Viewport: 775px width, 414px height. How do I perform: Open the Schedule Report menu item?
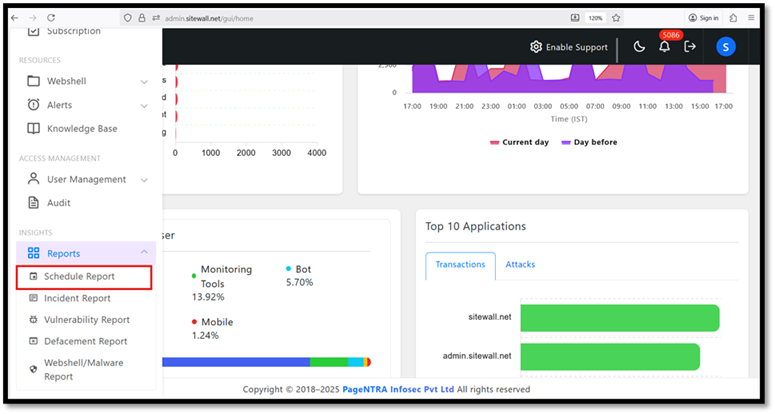coord(84,277)
